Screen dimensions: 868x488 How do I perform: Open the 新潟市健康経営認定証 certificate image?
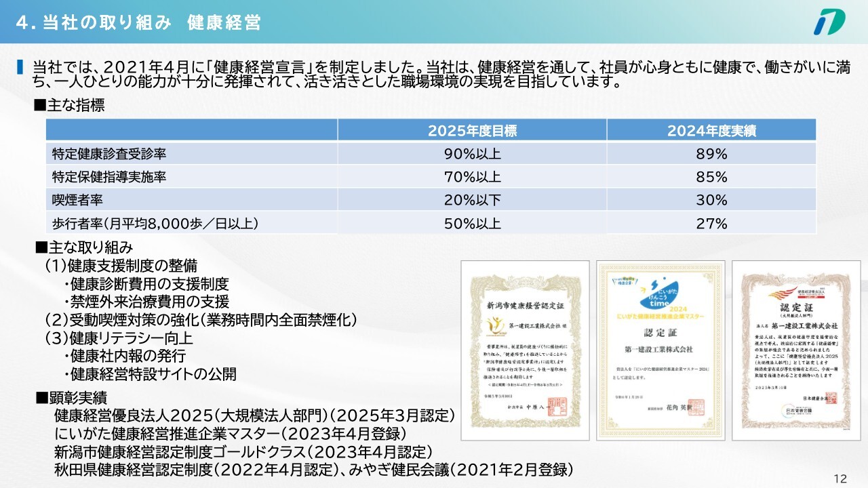[x=525, y=350]
